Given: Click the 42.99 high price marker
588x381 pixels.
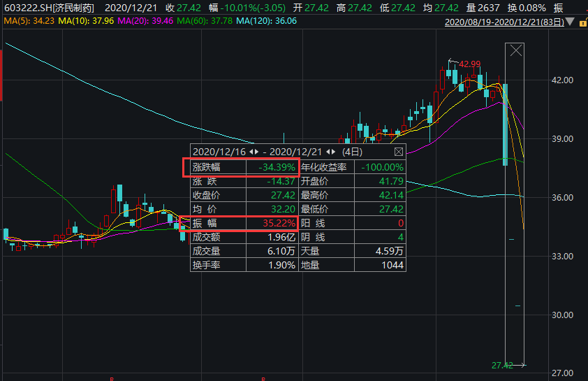Looking at the screenshot, I should (469, 64).
